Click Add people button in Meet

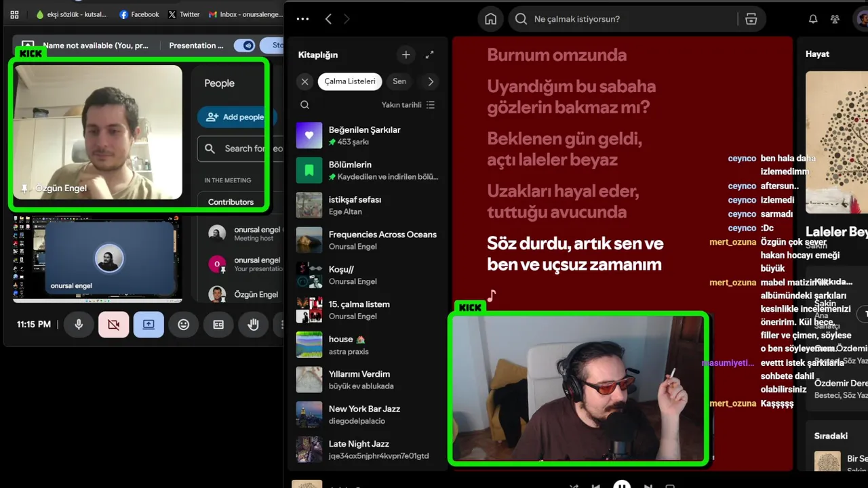tap(236, 117)
